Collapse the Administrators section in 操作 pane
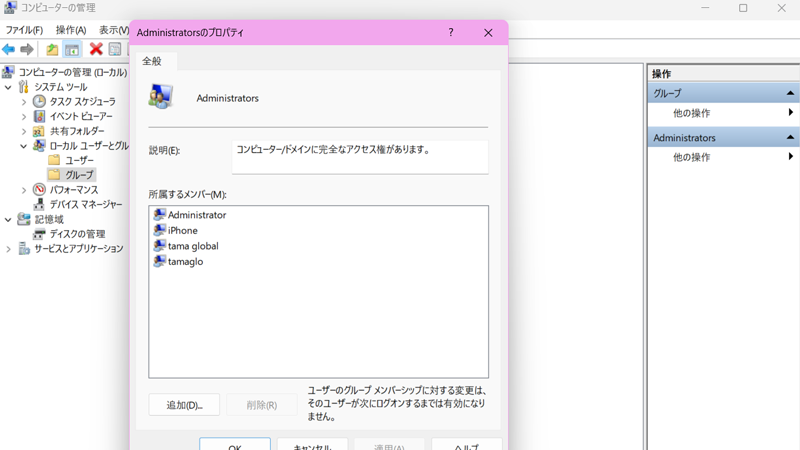 [790, 137]
